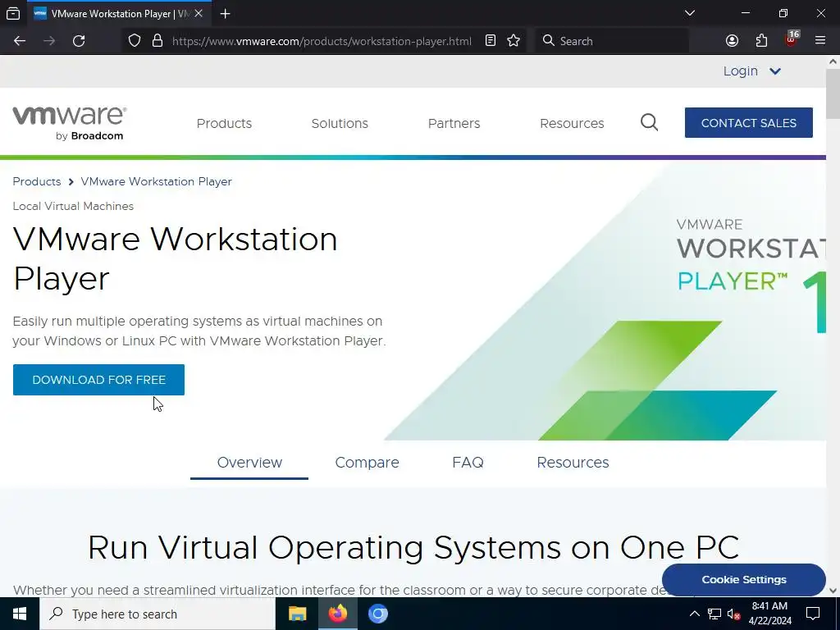Open Firefox account icon
Screen dimensions: 840x630
[732, 41]
